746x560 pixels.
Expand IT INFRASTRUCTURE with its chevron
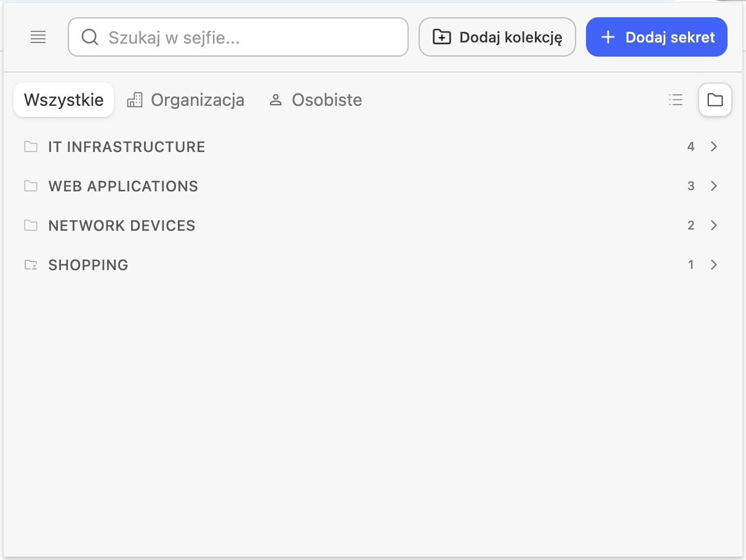pos(714,146)
